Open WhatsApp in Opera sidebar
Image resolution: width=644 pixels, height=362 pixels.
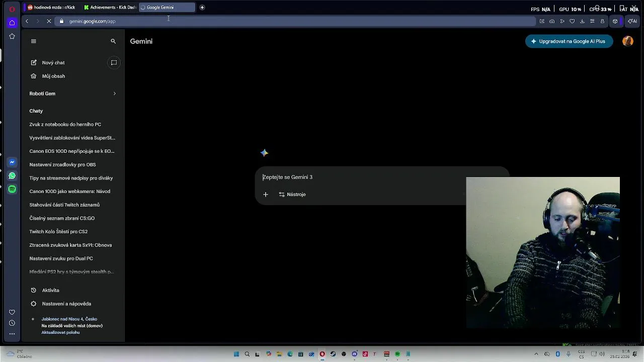(12, 176)
